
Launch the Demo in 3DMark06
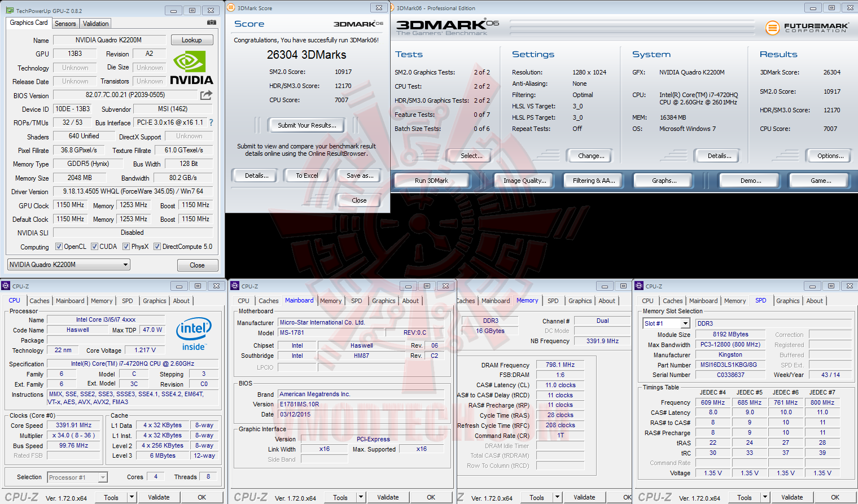tap(751, 181)
